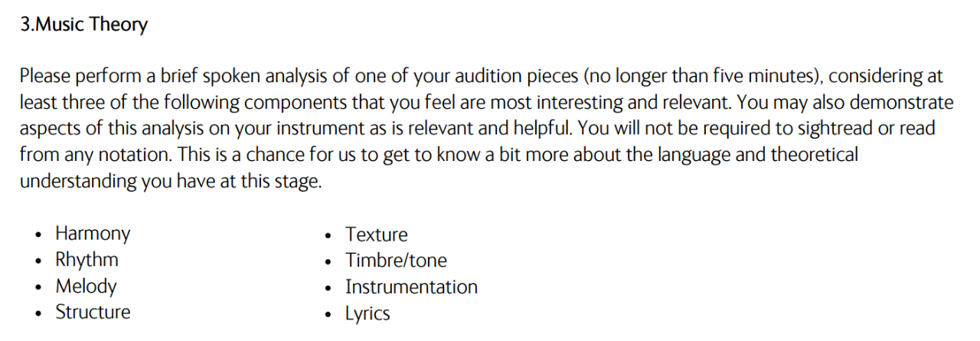Click the "Timbre/tone" list item
The image size is (980, 341).
(396, 261)
